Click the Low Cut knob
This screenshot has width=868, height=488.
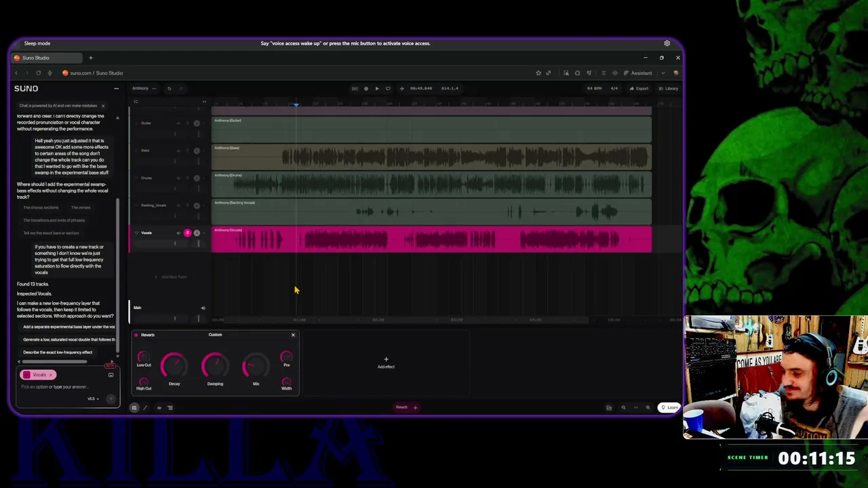tap(143, 357)
